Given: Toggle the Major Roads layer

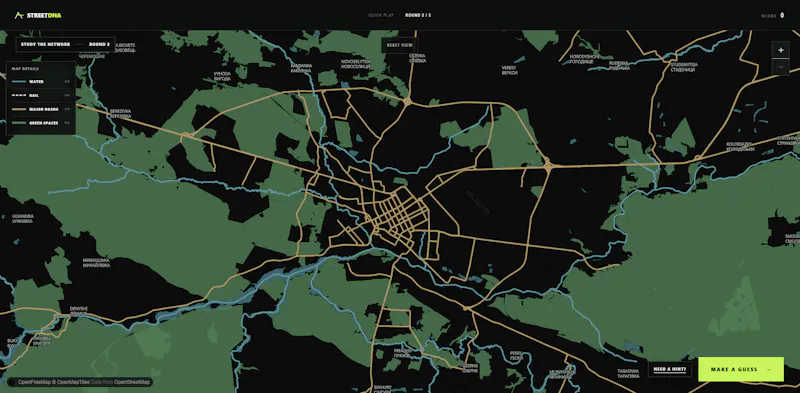Looking at the screenshot, I should 41,109.
